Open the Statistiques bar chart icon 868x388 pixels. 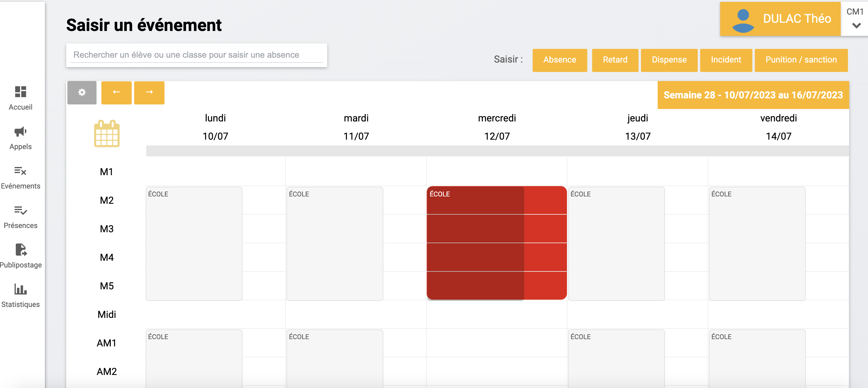(x=20, y=289)
